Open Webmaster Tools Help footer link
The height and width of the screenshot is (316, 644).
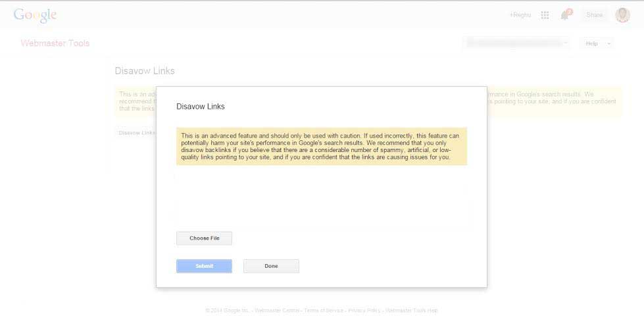tap(411, 310)
